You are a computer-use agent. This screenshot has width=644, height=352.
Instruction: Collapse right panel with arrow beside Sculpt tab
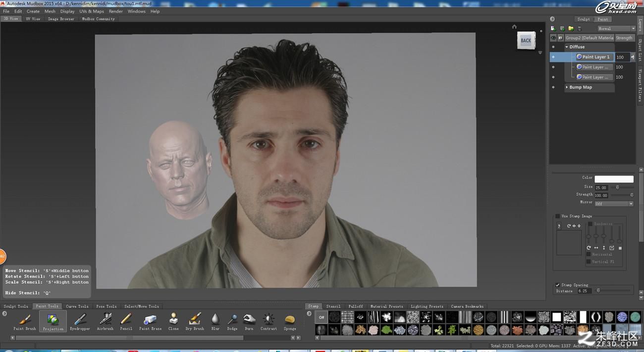coord(552,19)
